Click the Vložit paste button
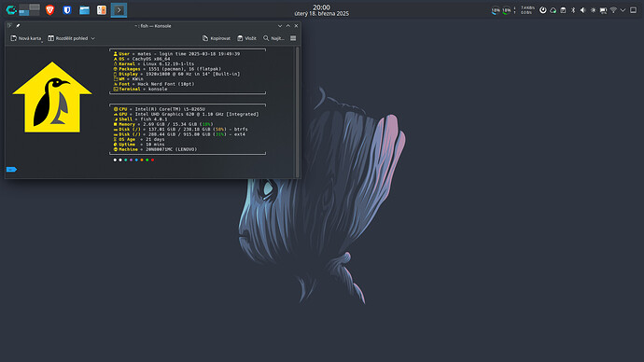This screenshot has height=362, width=644. point(246,38)
